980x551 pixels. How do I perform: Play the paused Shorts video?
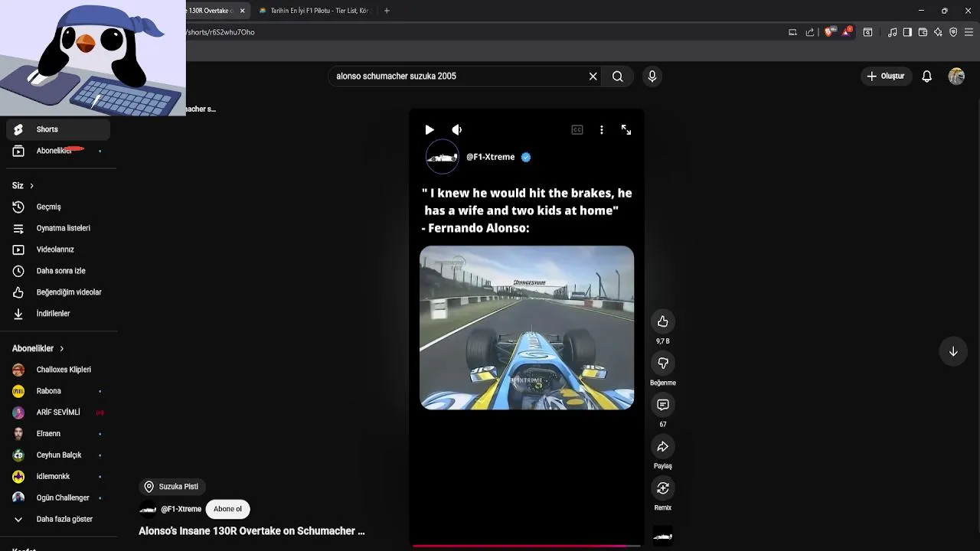[429, 130]
